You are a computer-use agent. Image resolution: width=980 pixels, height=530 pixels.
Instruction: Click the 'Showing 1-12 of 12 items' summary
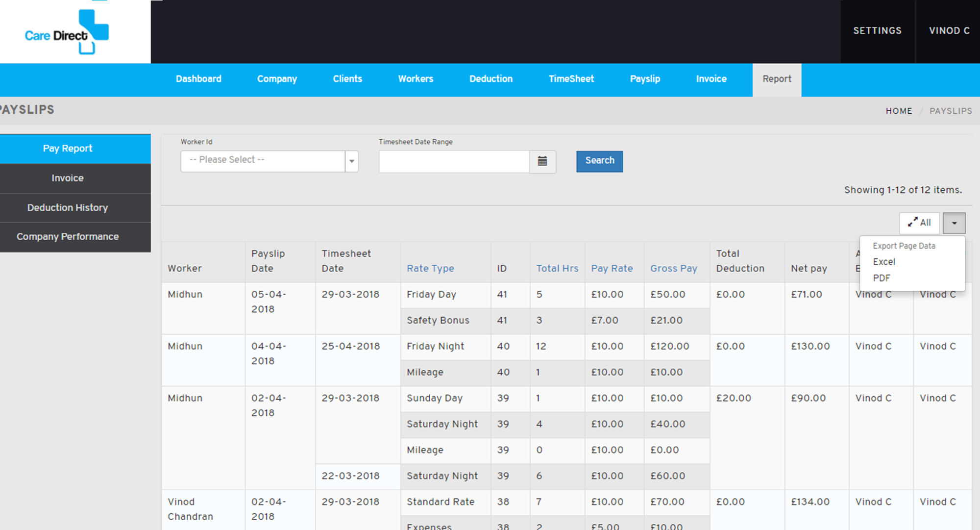point(903,190)
